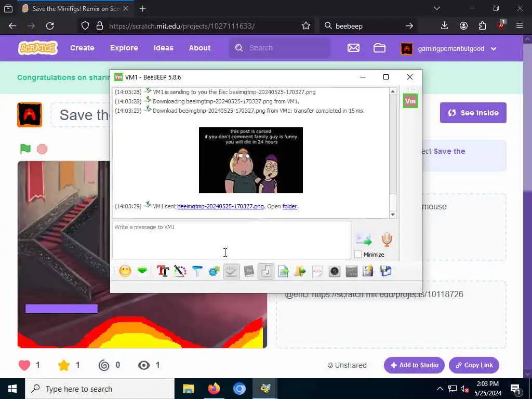532x399 pixels.
Task: Open the Firefox extensions puzzle icon
Action: click(482, 26)
